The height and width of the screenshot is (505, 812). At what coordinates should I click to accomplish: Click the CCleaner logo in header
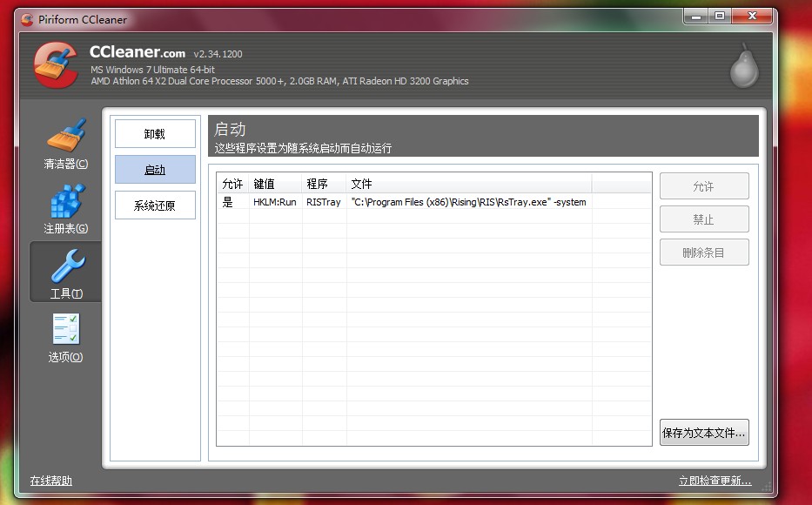click(56, 65)
